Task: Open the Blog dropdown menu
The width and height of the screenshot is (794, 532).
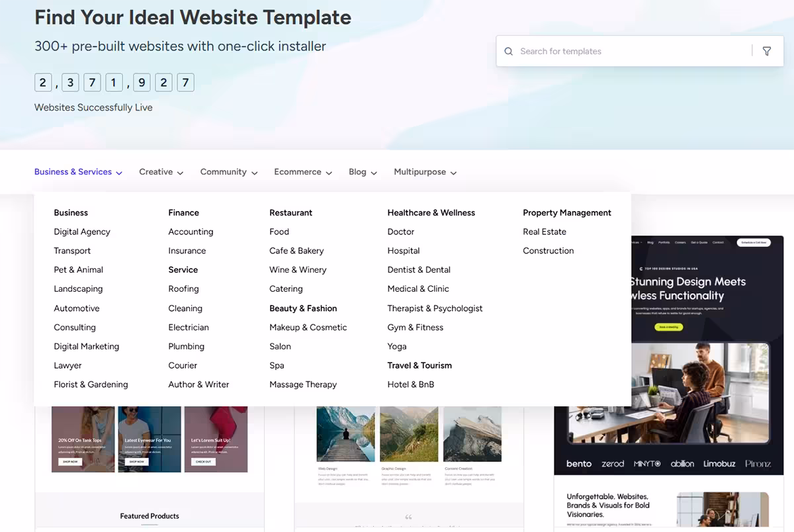Action: tap(363, 172)
